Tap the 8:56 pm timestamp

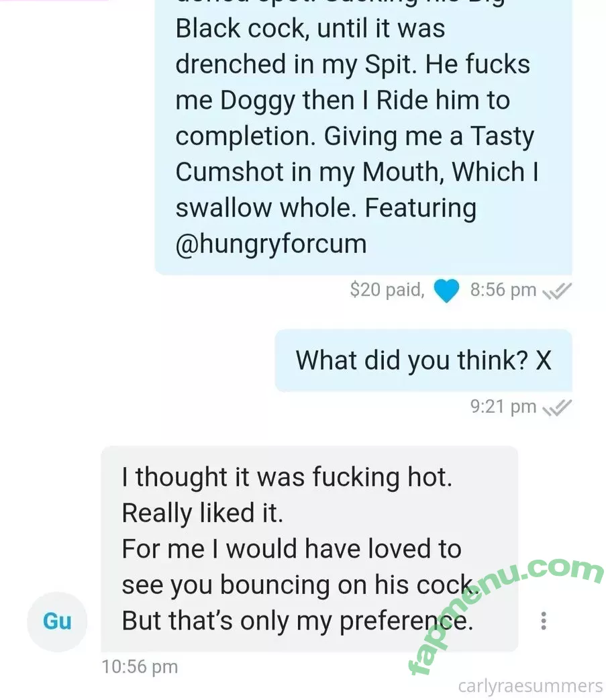tap(503, 290)
